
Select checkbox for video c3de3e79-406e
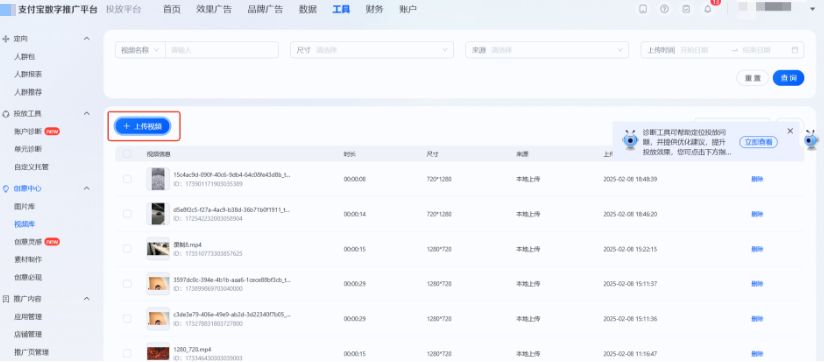coord(127,318)
